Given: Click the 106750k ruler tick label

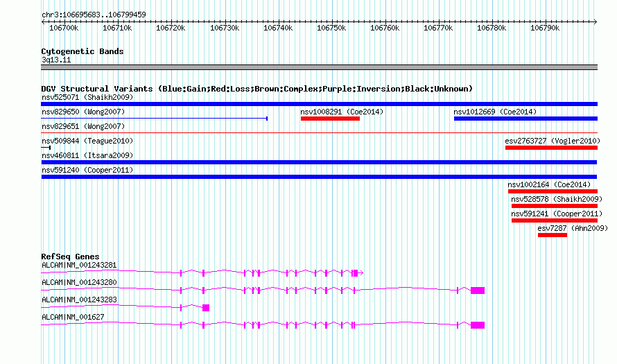Looking at the screenshot, I should pyautogui.click(x=331, y=28).
